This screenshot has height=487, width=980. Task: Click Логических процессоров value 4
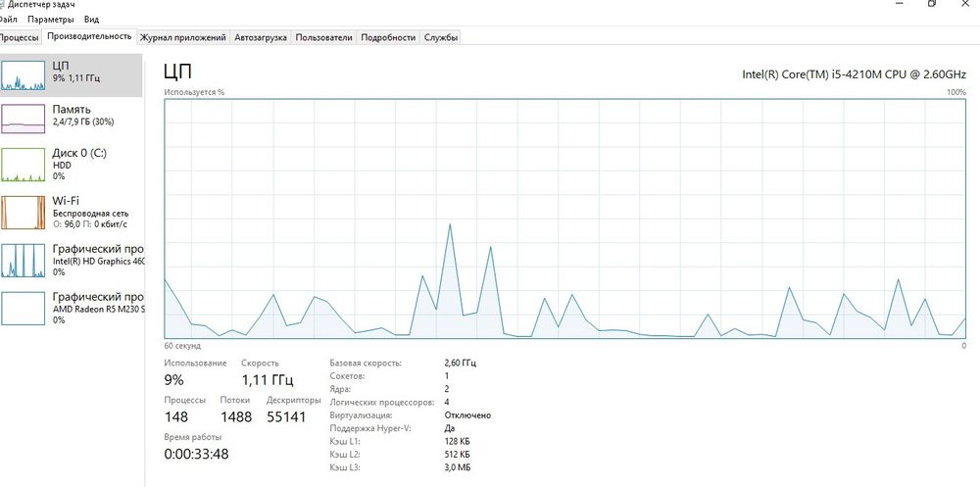[446, 402]
